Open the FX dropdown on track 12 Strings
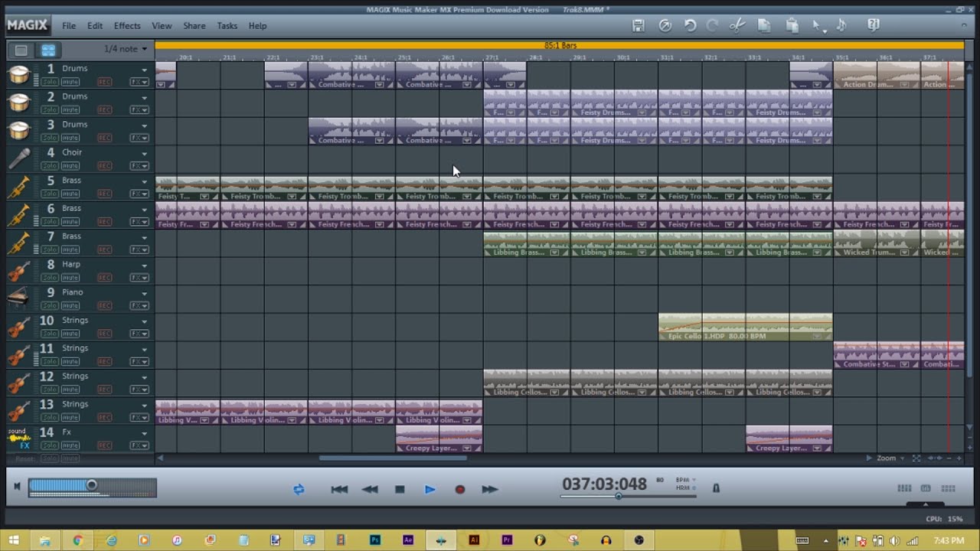This screenshot has width=980, height=551. [139, 390]
